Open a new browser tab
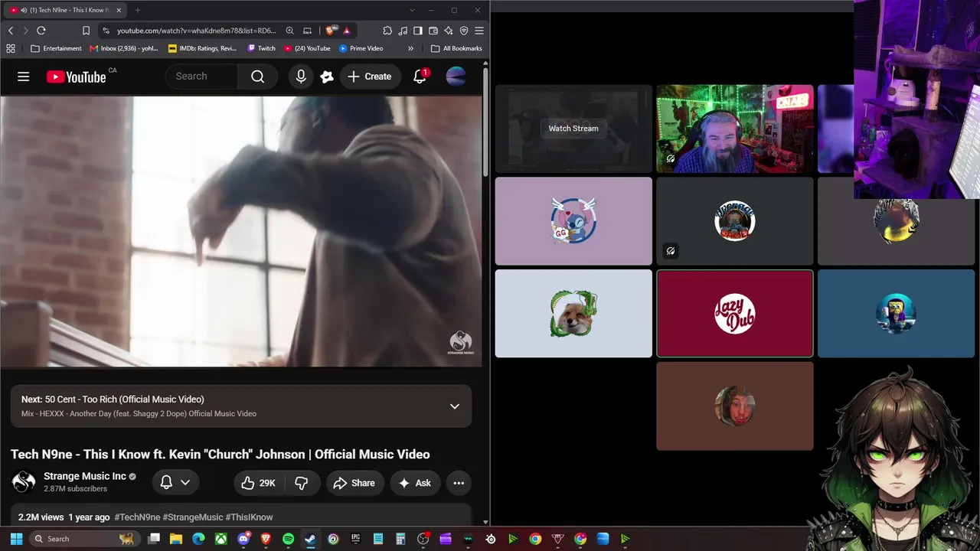Screen dimensions: 980x551 [138, 10]
